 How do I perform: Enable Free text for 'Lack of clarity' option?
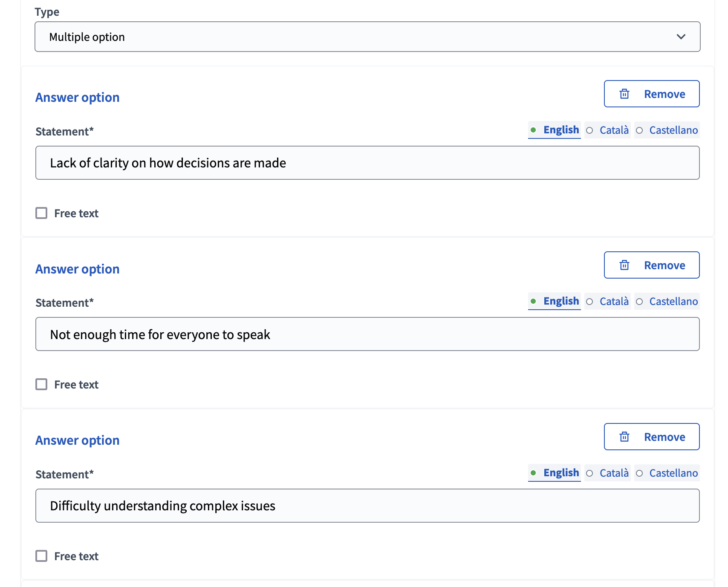pyautogui.click(x=41, y=213)
